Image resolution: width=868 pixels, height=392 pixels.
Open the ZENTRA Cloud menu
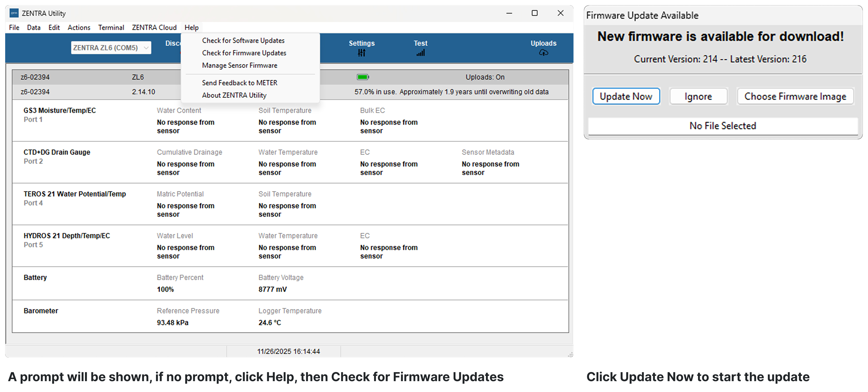click(154, 28)
